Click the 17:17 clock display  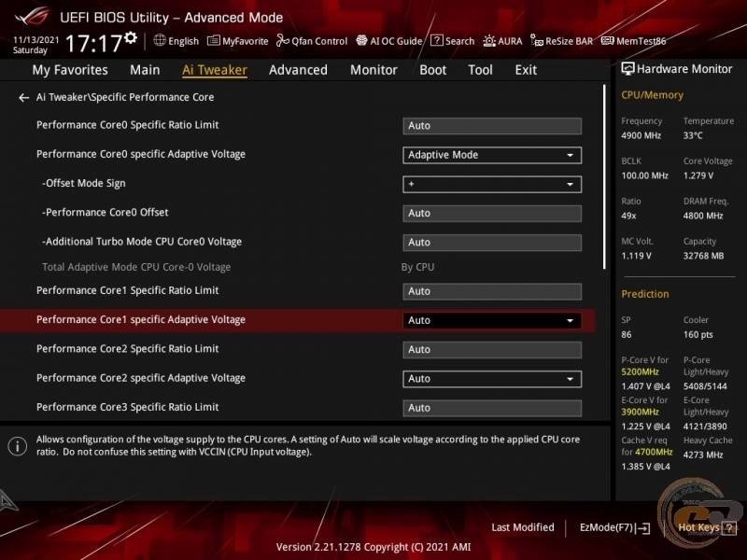click(x=94, y=43)
